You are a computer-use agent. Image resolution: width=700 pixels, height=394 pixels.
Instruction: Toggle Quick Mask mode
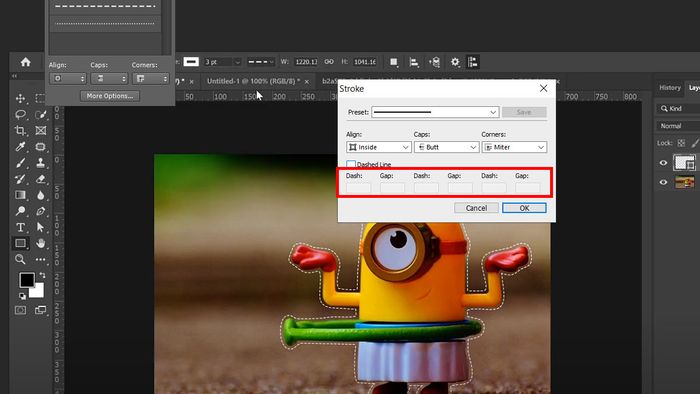tap(21, 310)
